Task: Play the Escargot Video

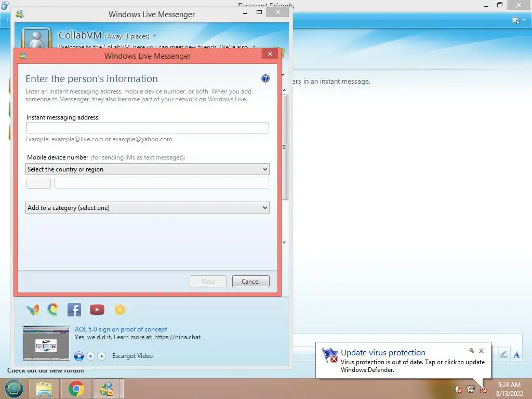Action: (79, 356)
